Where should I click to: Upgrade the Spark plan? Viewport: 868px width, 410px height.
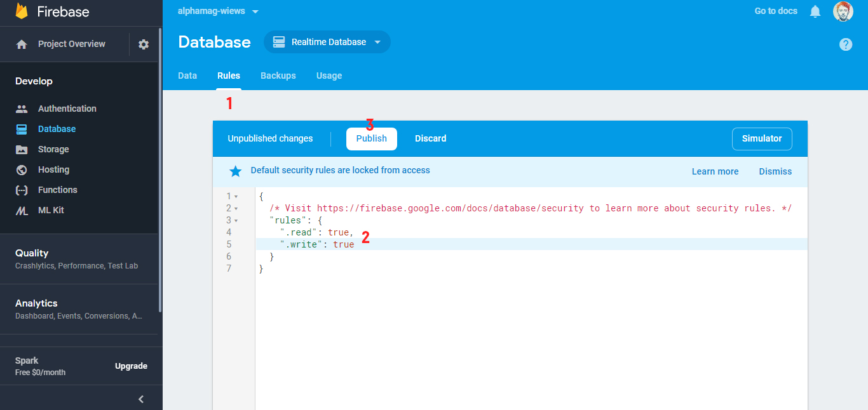click(131, 366)
